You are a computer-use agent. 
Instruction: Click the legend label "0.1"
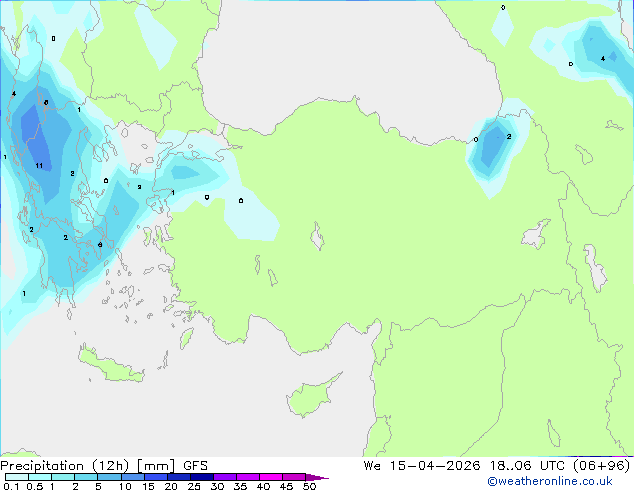11,486
